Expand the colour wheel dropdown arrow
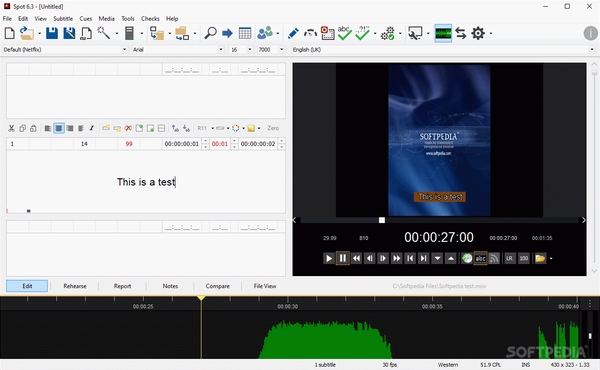Viewport: 600px width, 370px height. (243, 128)
